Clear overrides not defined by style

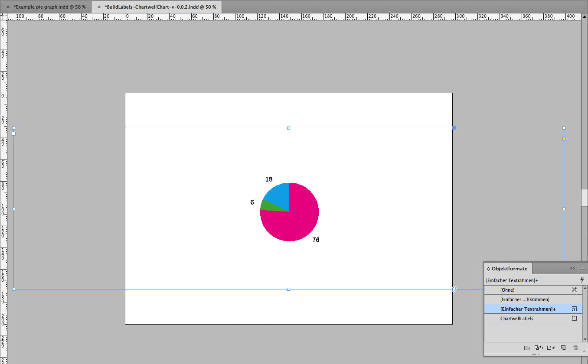tap(539, 348)
